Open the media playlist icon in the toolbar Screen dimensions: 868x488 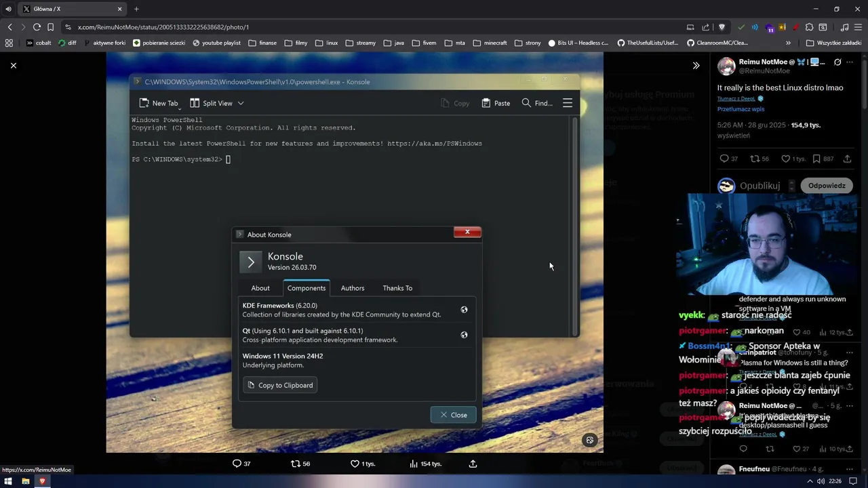(x=844, y=27)
